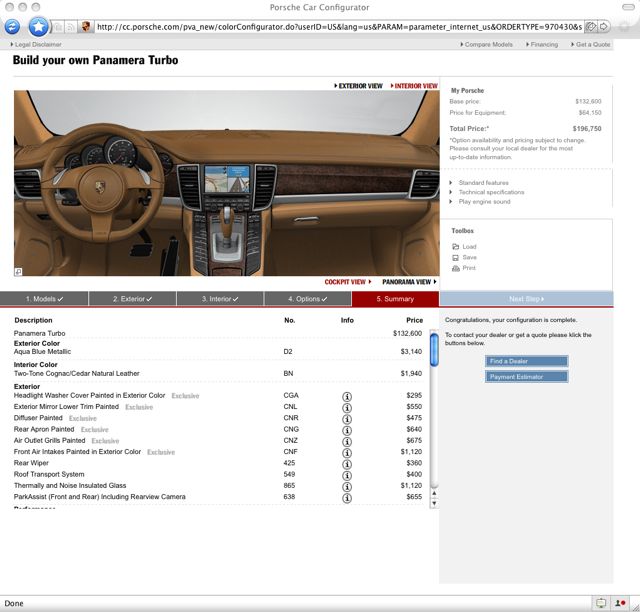Click Find a Dealer button

(527, 361)
